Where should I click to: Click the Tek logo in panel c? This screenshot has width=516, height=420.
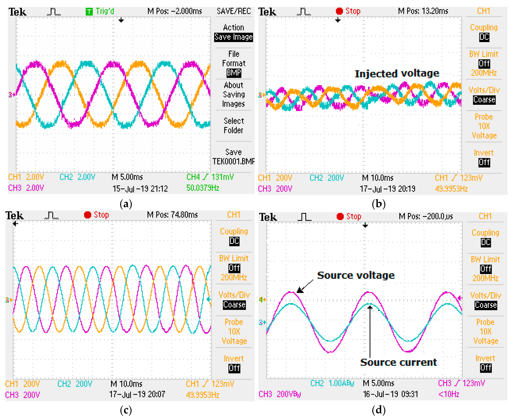tap(14, 215)
